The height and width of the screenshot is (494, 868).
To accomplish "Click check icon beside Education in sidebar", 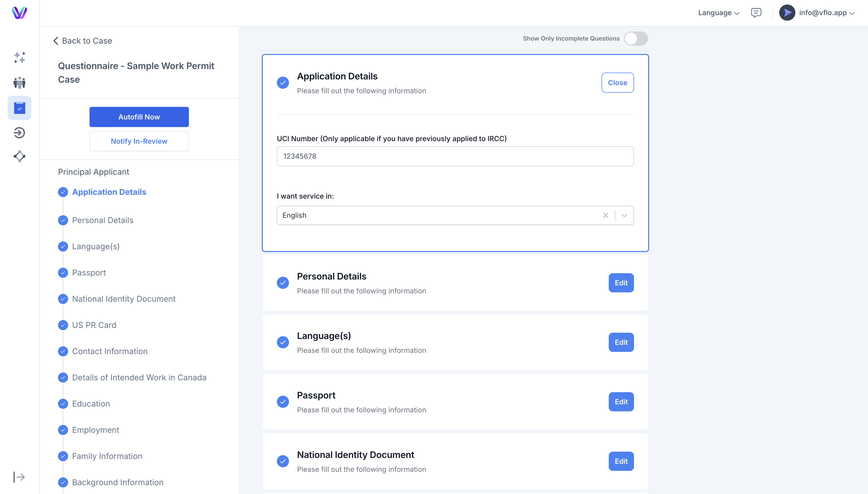I will (63, 404).
